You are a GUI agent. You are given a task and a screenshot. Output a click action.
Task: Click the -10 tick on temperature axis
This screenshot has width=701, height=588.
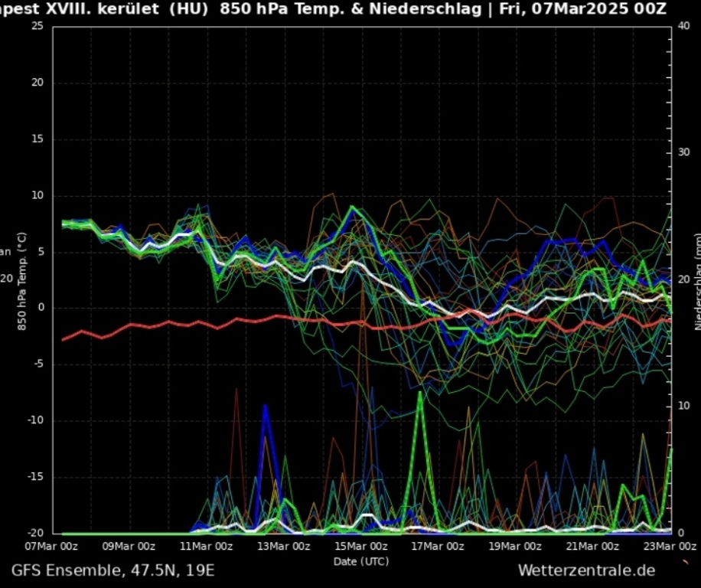[36, 420]
